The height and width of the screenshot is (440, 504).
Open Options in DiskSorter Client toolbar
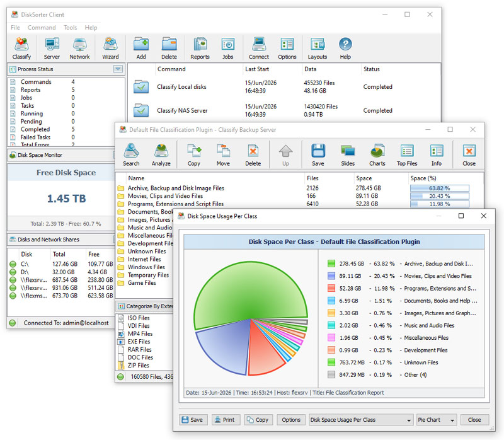287,49
